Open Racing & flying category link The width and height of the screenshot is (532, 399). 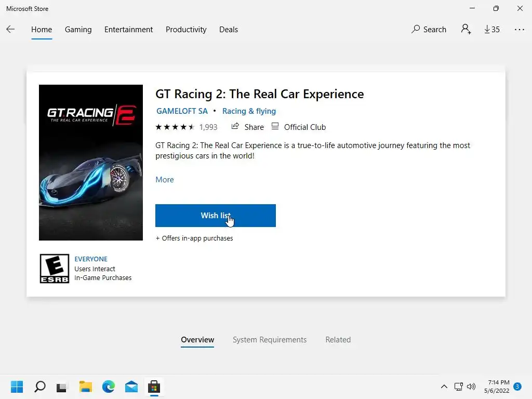249,111
